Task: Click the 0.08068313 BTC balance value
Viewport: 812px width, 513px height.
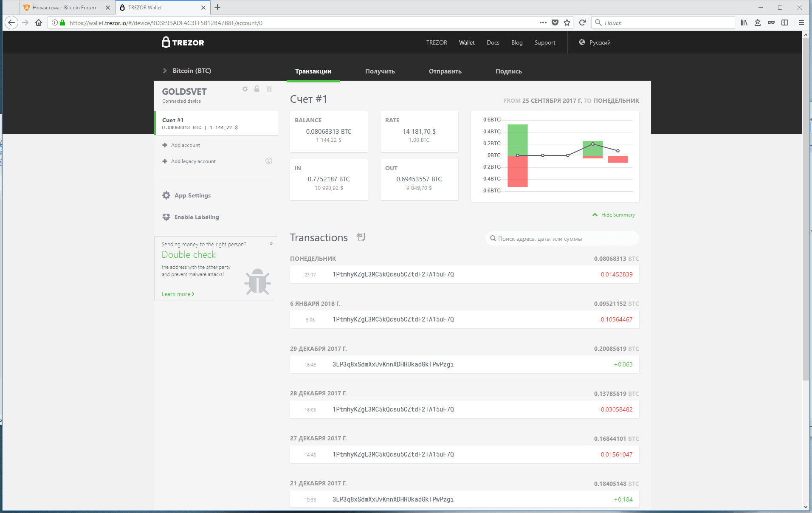Action: tap(329, 132)
